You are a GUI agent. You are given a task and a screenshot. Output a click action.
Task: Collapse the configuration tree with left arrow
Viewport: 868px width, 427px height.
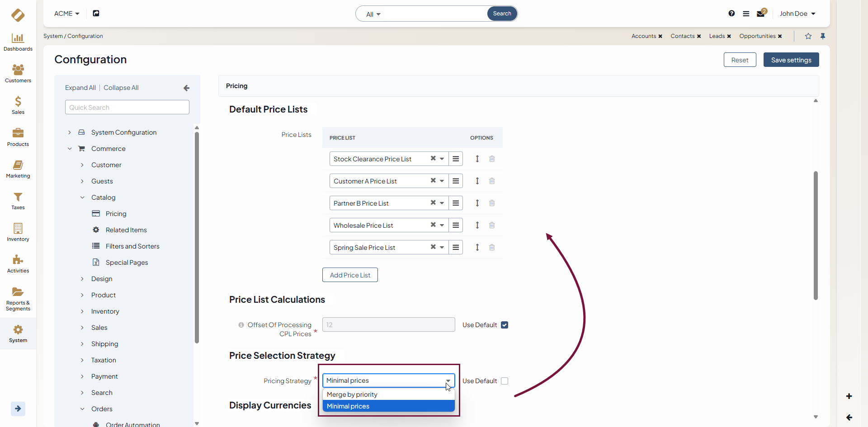click(x=187, y=88)
